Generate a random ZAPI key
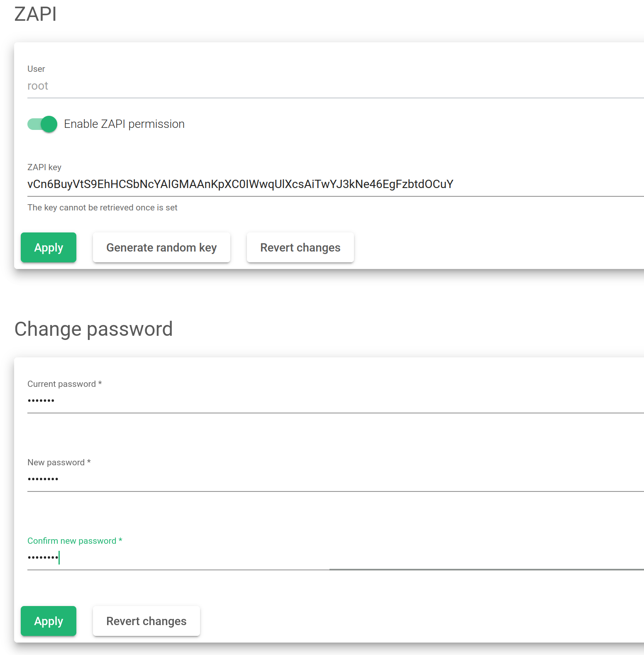This screenshot has height=655, width=644. pyautogui.click(x=161, y=247)
